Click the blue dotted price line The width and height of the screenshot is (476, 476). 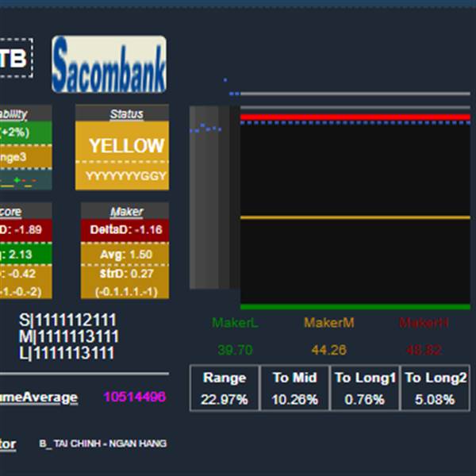355,123
